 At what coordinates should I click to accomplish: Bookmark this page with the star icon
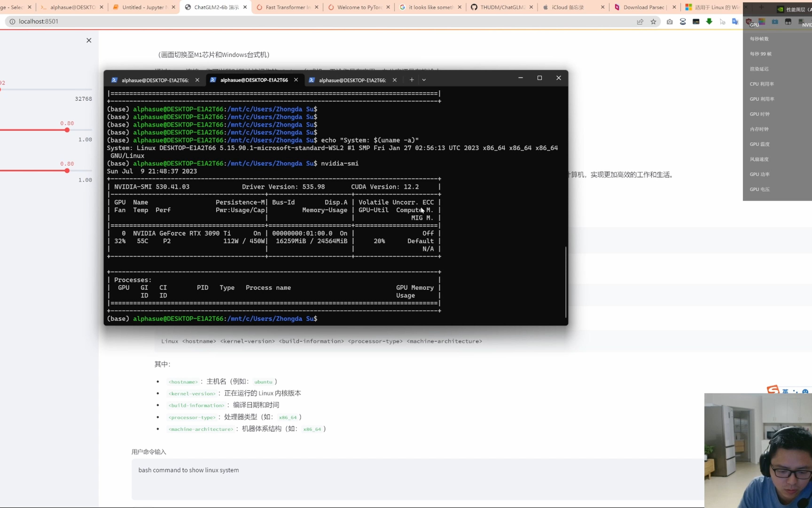click(653, 21)
